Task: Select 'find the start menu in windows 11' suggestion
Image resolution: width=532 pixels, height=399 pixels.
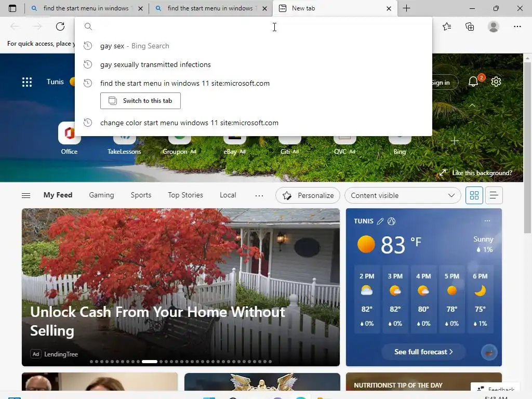Action: (x=254, y=83)
